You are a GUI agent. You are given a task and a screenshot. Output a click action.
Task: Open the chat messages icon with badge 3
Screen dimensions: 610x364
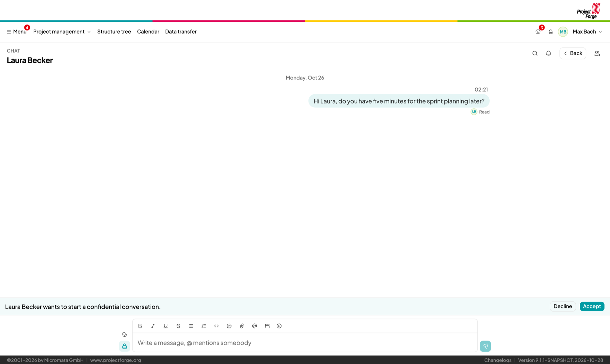coord(538,32)
